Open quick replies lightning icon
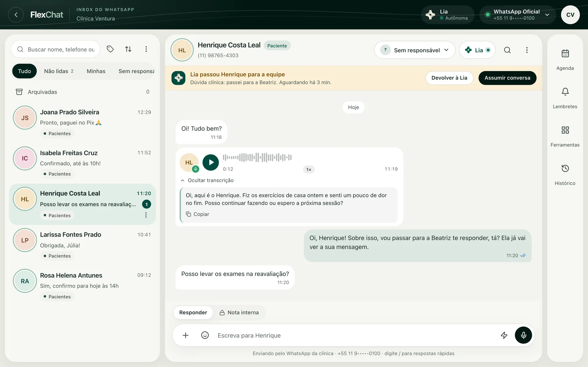588x367 pixels. (x=504, y=335)
